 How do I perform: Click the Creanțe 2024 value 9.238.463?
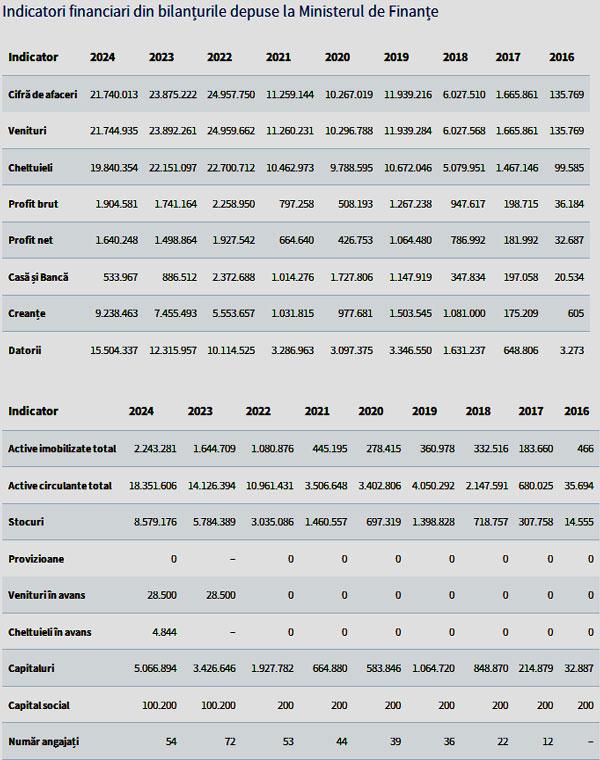coord(116,314)
